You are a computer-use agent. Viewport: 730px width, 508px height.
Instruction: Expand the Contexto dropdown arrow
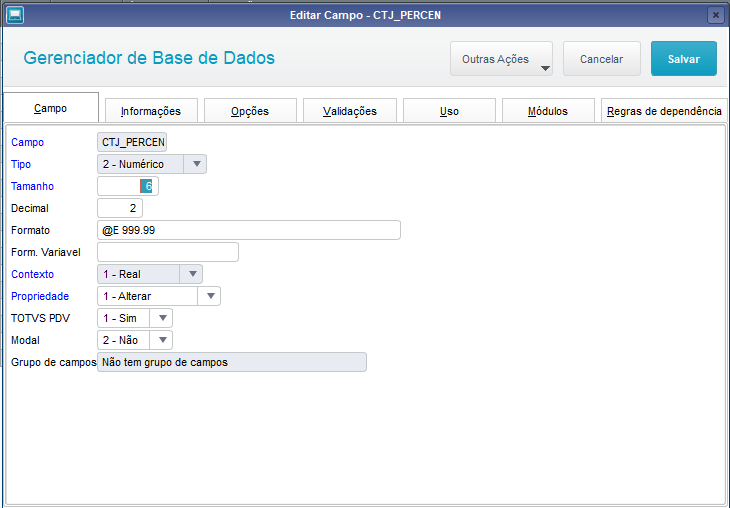coord(192,274)
